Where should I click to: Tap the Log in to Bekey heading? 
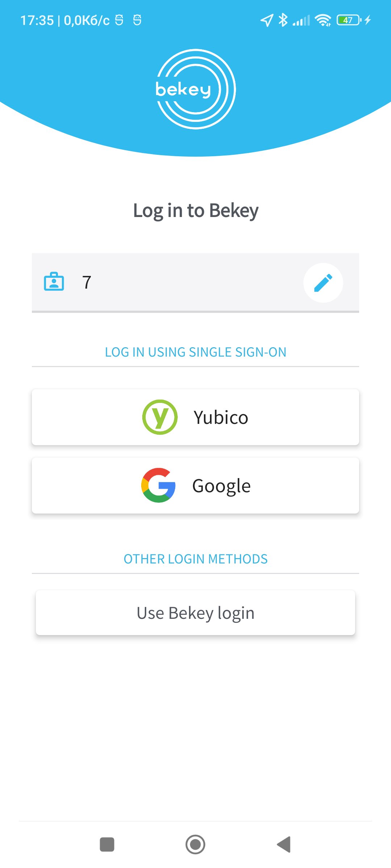pos(195,210)
